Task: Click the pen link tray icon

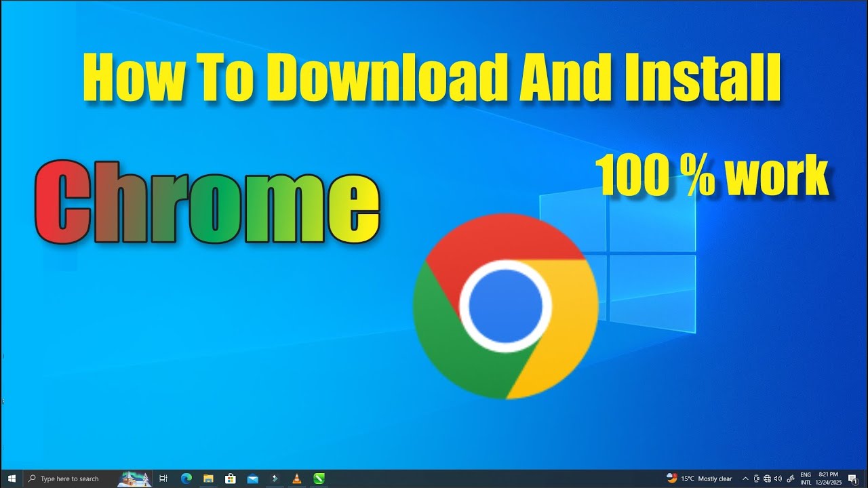Action: click(x=790, y=479)
